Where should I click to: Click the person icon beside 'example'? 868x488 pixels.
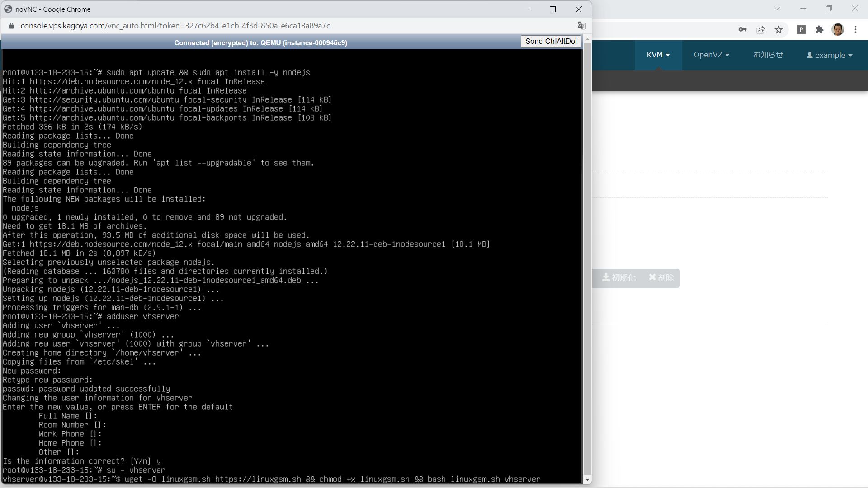(x=810, y=55)
